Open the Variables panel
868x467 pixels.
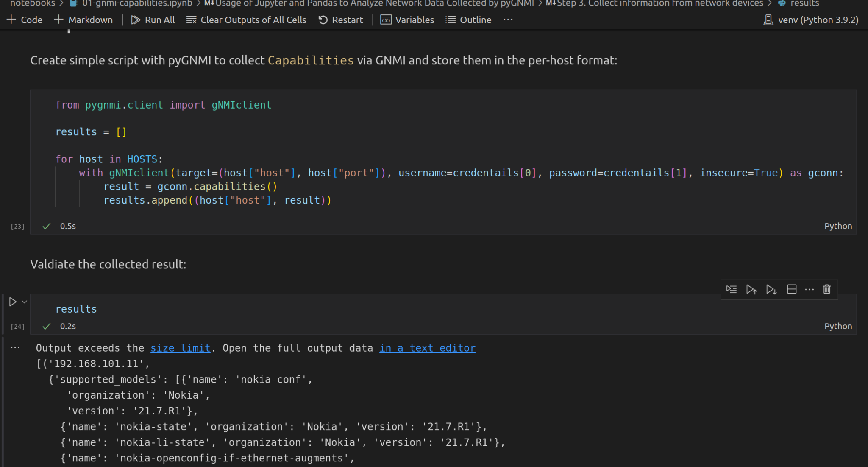click(x=407, y=20)
